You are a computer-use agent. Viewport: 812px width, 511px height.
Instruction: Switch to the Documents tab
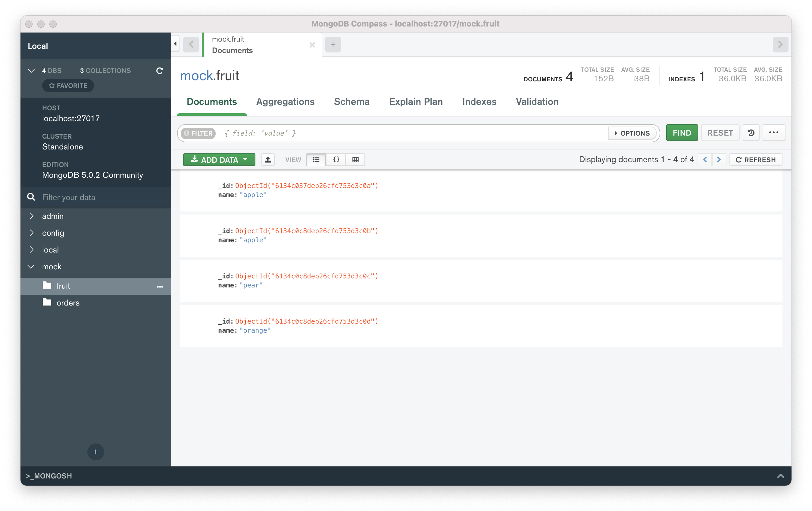(x=212, y=102)
